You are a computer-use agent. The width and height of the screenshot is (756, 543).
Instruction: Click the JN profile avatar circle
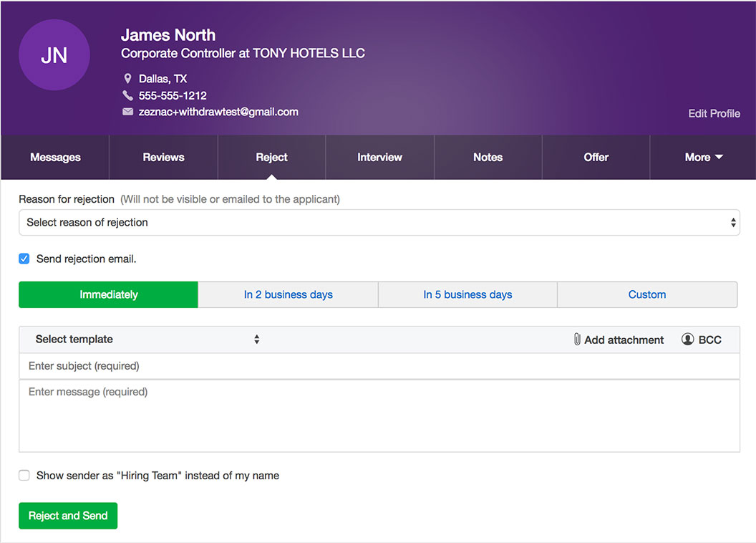tap(54, 55)
